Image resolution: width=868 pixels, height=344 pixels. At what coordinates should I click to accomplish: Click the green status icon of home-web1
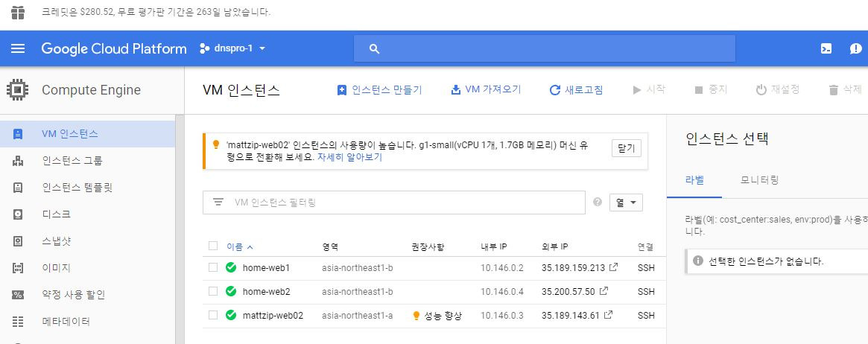click(231, 267)
